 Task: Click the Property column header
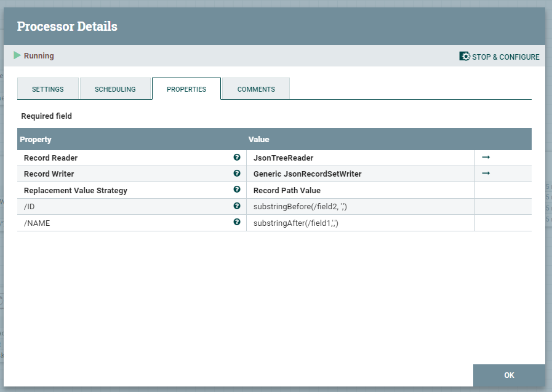click(x=36, y=139)
